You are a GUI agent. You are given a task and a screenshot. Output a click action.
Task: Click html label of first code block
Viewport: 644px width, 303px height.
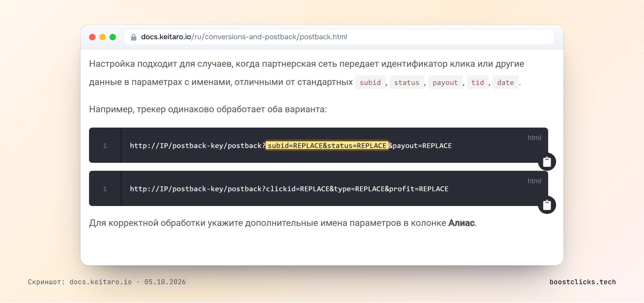point(534,138)
